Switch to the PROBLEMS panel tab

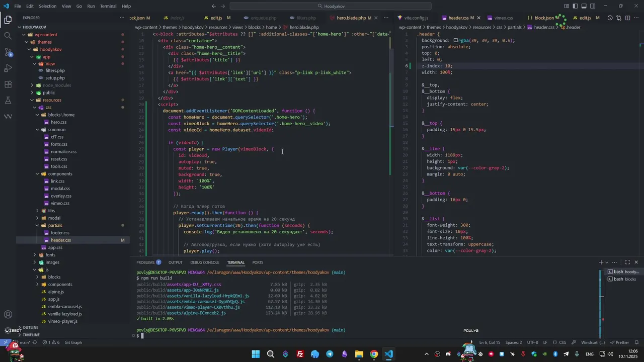click(x=148, y=262)
